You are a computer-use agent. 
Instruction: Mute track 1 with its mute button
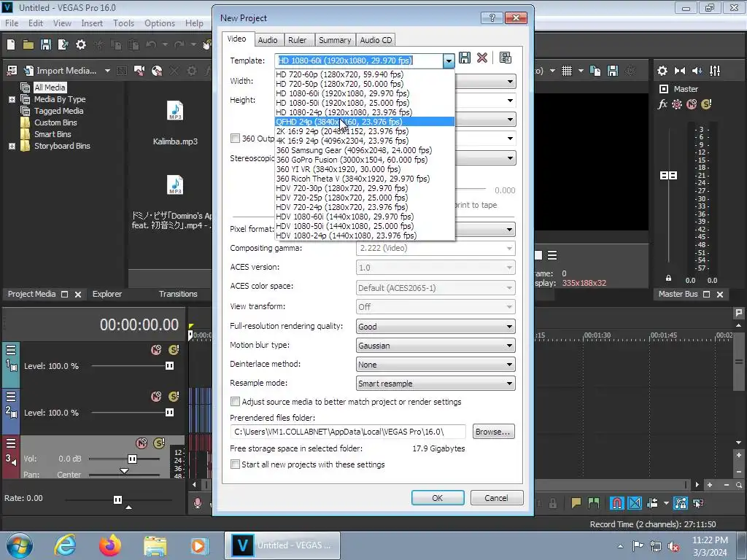[x=156, y=350]
